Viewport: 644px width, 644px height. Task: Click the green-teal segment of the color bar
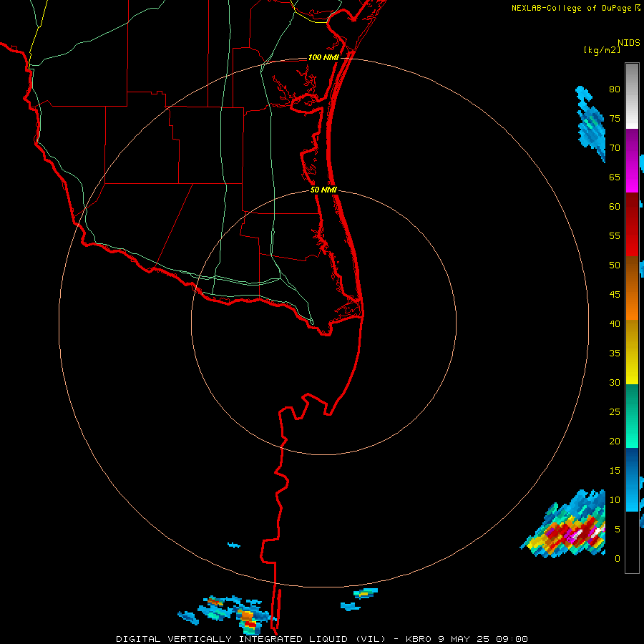[x=632, y=416]
